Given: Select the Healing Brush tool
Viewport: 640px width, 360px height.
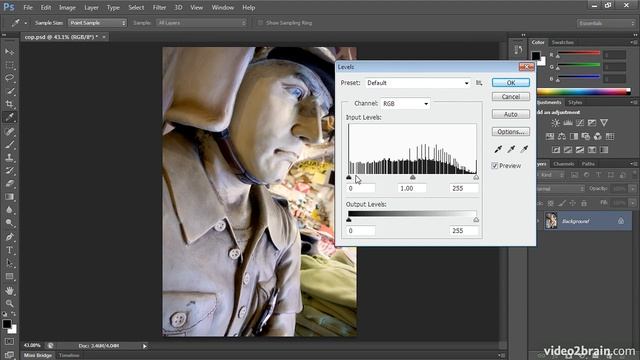Looking at the screenshot, I should pyautogui.click(x=9, y=131).
